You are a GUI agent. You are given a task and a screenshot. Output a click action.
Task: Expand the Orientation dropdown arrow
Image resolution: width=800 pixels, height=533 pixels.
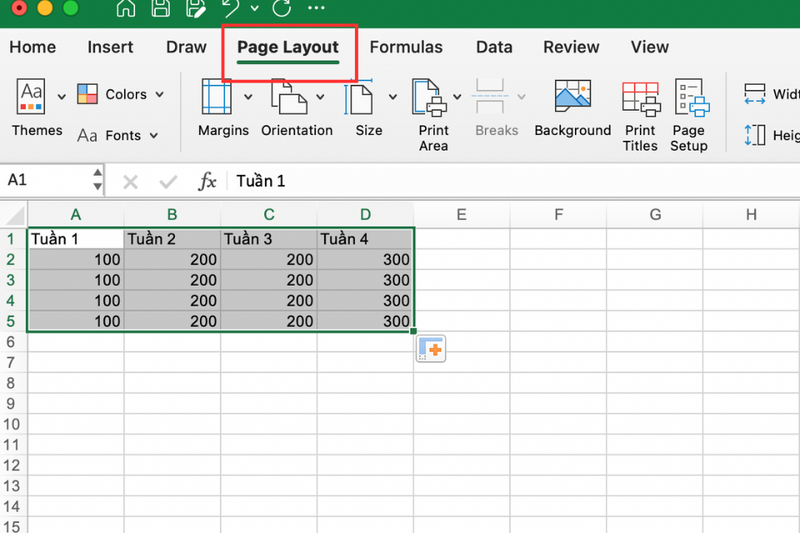click(x=320, y=96)
